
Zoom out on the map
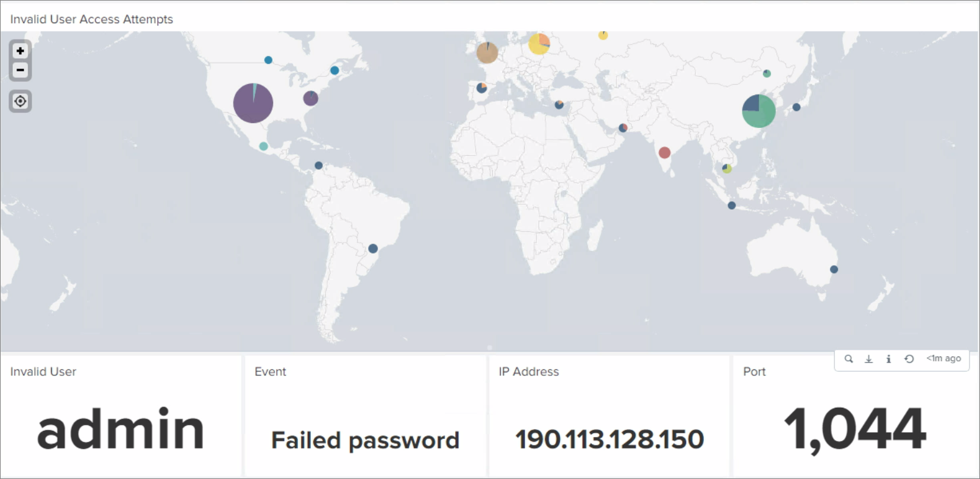(x=20, y=70)
